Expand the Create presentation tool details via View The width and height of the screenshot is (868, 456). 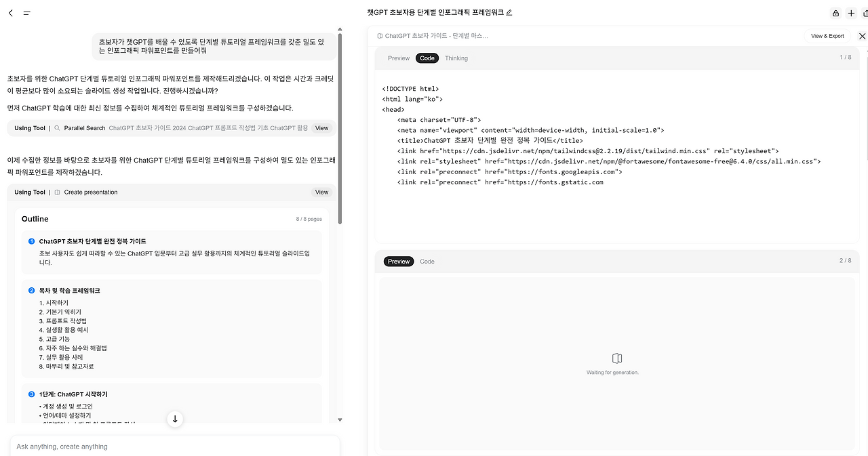point(321,192)
